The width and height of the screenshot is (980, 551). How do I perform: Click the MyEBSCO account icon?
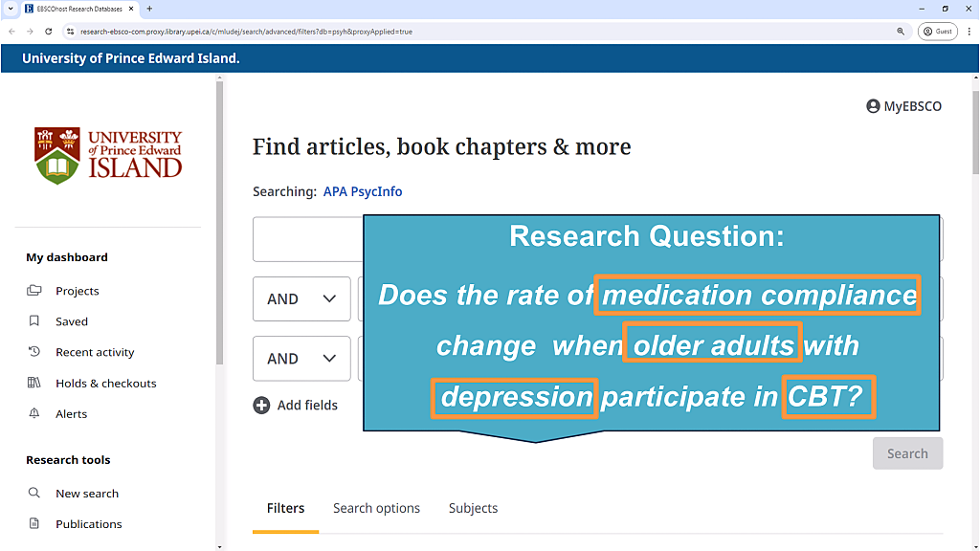873,106
